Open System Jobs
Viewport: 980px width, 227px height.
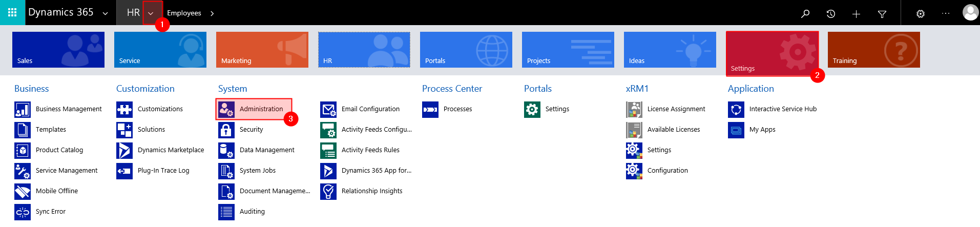(x=257, y=171)
